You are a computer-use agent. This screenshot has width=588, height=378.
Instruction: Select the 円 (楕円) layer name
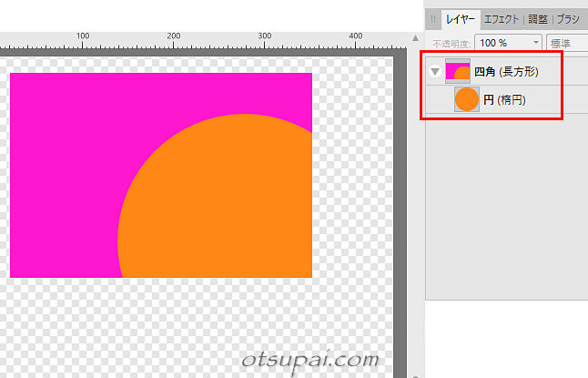503,99
